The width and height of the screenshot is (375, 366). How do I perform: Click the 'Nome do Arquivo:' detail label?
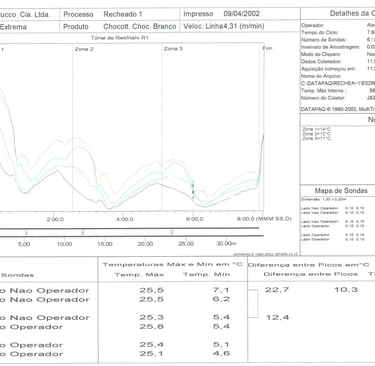[321, 76]
